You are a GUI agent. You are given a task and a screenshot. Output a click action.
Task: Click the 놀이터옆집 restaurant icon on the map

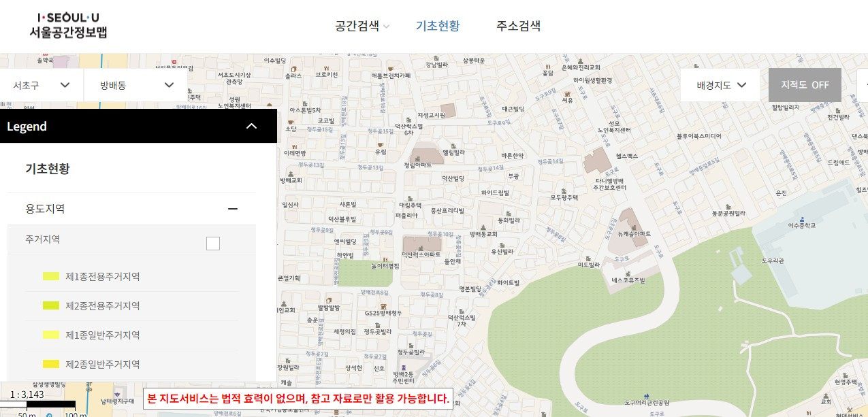click(x=385, y=259)
